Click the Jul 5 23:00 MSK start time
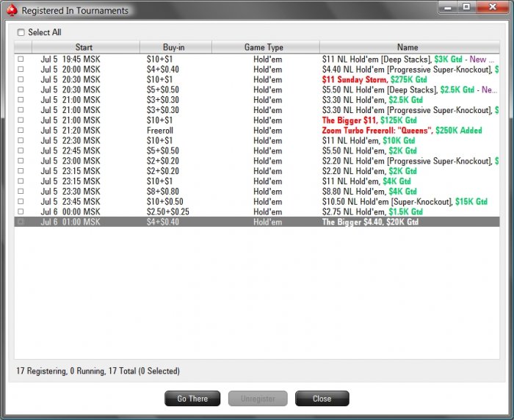Image resolution: width=514 pixels, height=420 pixels. 70,161
